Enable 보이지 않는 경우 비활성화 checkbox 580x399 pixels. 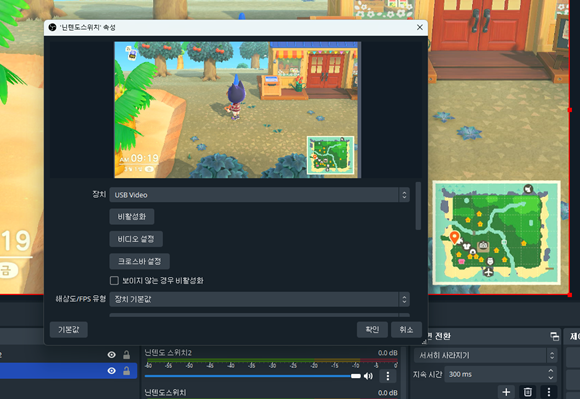tap(114, 281)
